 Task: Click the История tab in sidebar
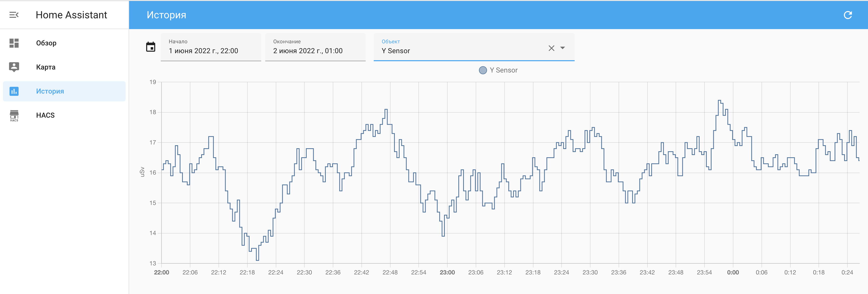click(x=51, y=91)
